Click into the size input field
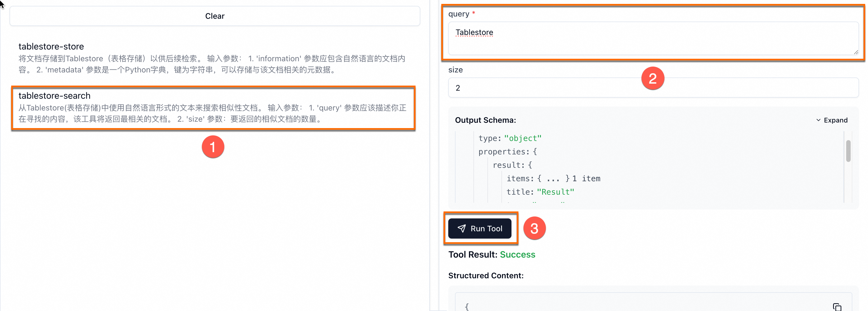Image resolution: width=868 pixels, height=311 pixels. tap(653, 88)
